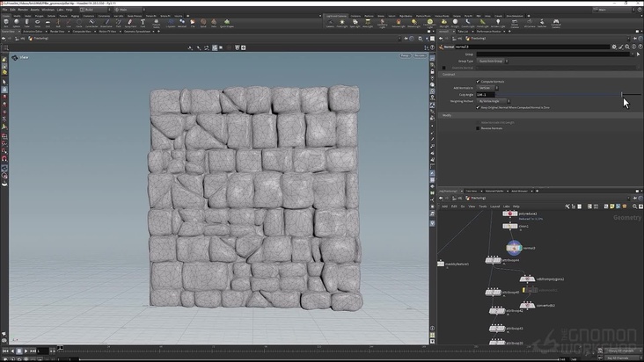
Task: Open the Windows menu
Action: coord(48,10)
